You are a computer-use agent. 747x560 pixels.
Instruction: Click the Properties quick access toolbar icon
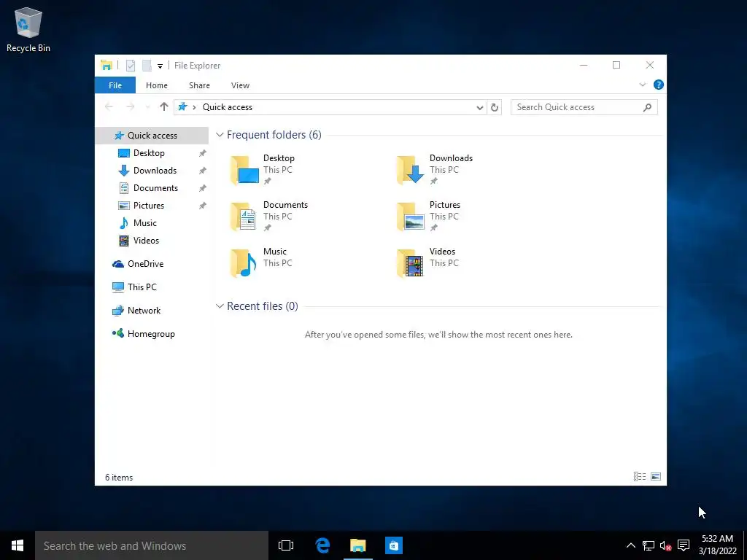point(131,66)
